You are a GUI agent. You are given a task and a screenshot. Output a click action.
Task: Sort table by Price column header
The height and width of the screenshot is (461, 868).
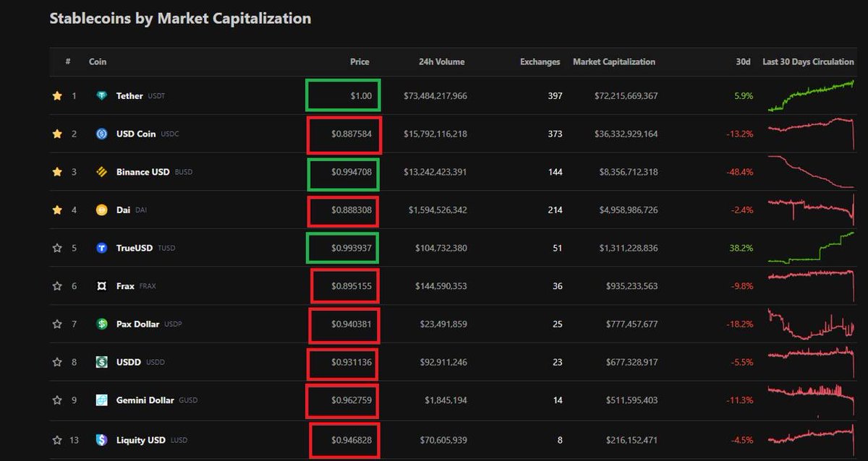point(359,62)
